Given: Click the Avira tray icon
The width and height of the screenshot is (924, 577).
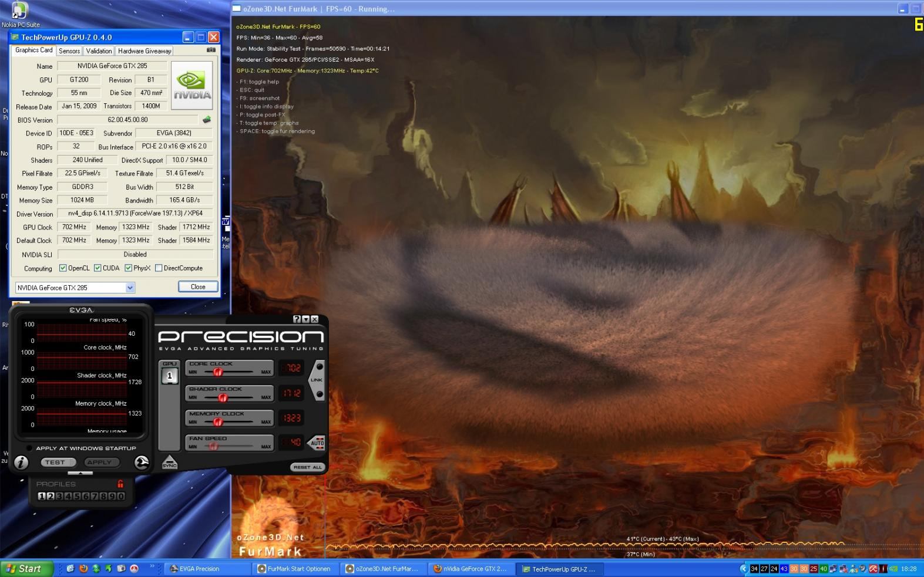Looking at the screenshot, I should (873, 569).
